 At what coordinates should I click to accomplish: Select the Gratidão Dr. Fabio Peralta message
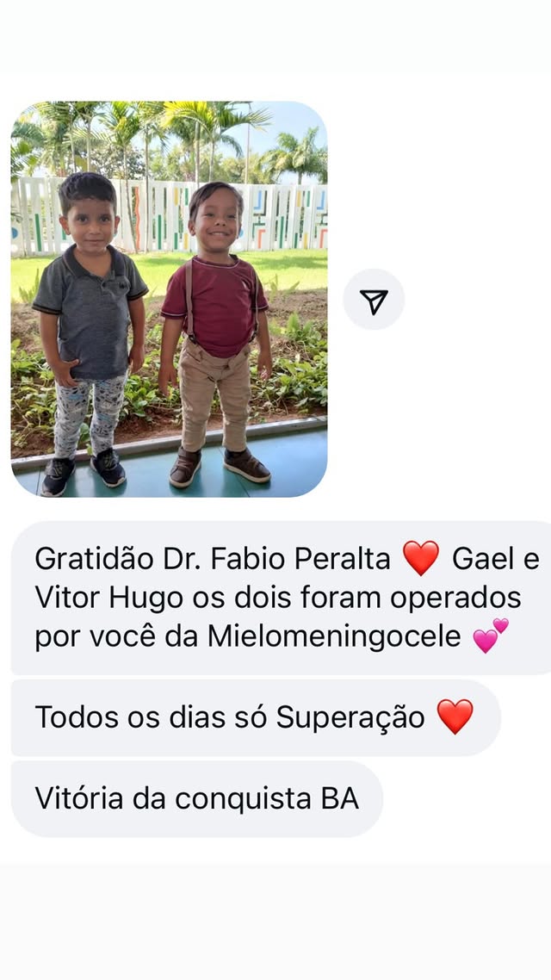(281, 598)
